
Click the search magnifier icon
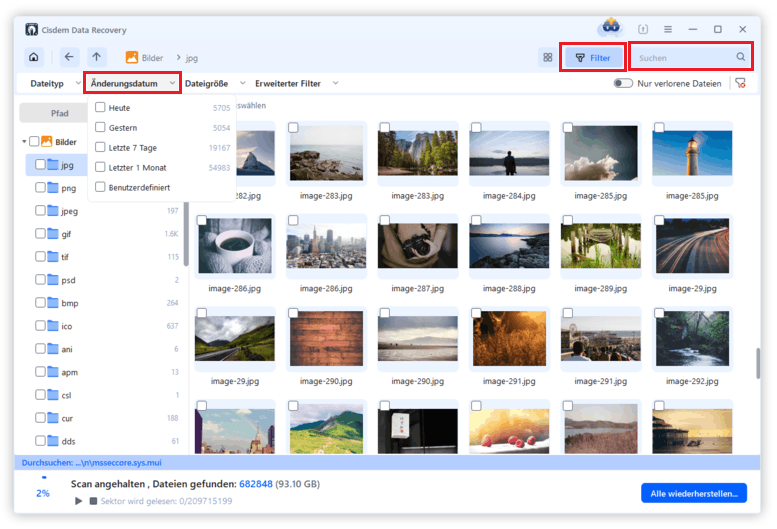741,58
